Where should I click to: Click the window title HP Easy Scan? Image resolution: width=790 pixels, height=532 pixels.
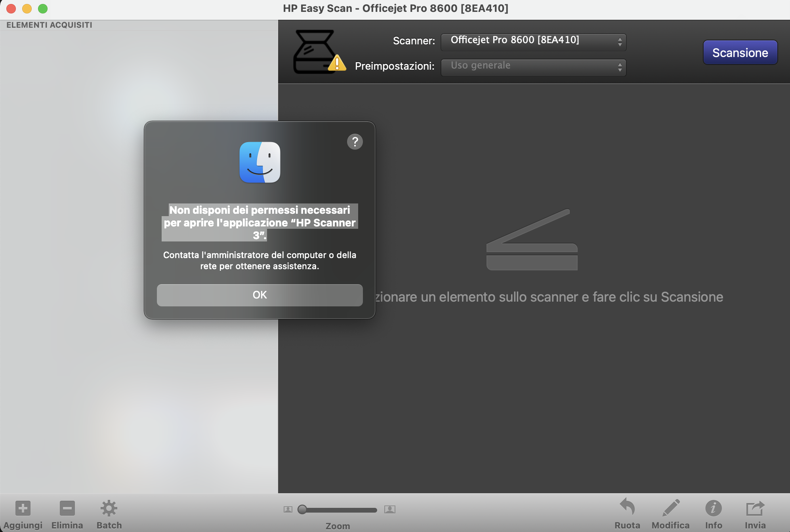(x=395, y=8)
